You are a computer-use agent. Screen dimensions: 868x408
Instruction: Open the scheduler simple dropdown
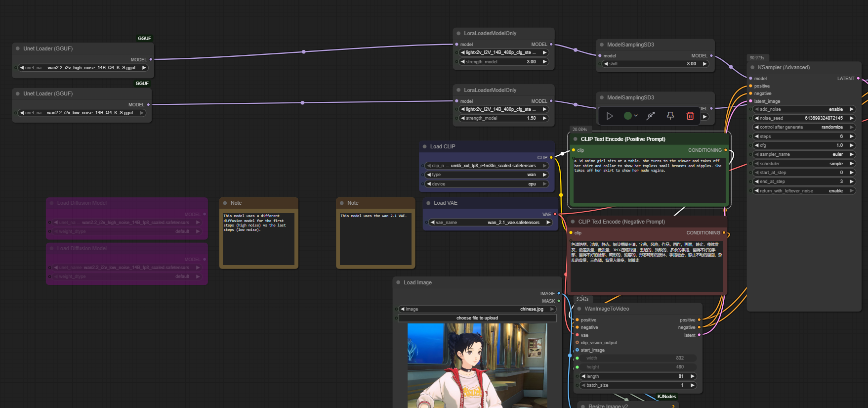(804, 164)
